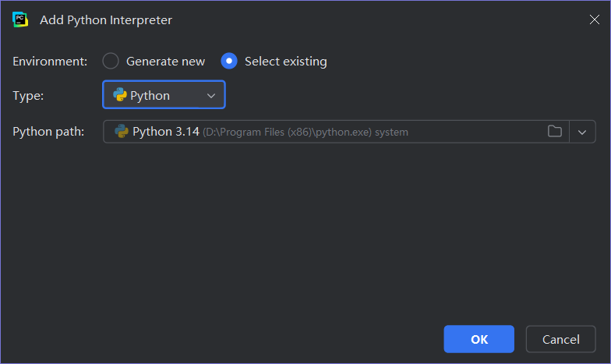The height and width of the screenshot is (364, 611).
Task: Open the Type dropdown set to Python
Action: (x=164, y=95)
